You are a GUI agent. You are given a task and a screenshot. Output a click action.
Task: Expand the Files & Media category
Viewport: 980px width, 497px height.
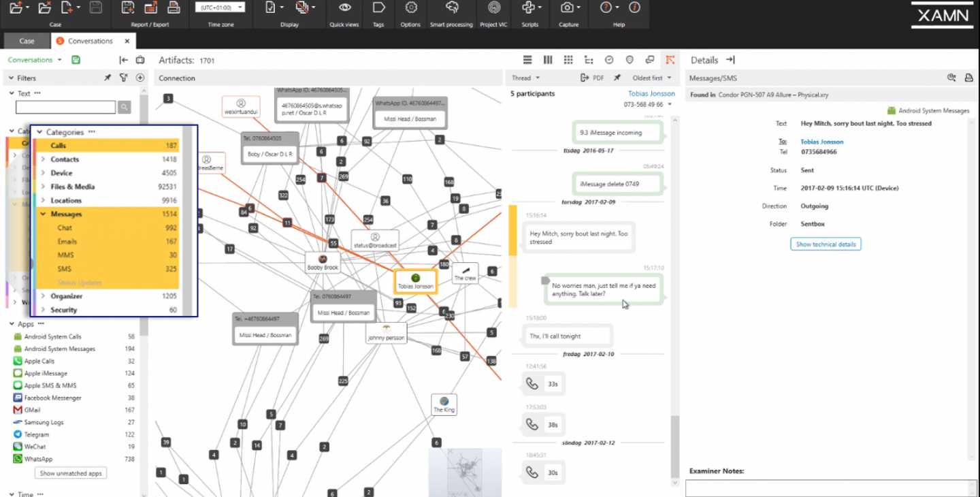(43, 187)
